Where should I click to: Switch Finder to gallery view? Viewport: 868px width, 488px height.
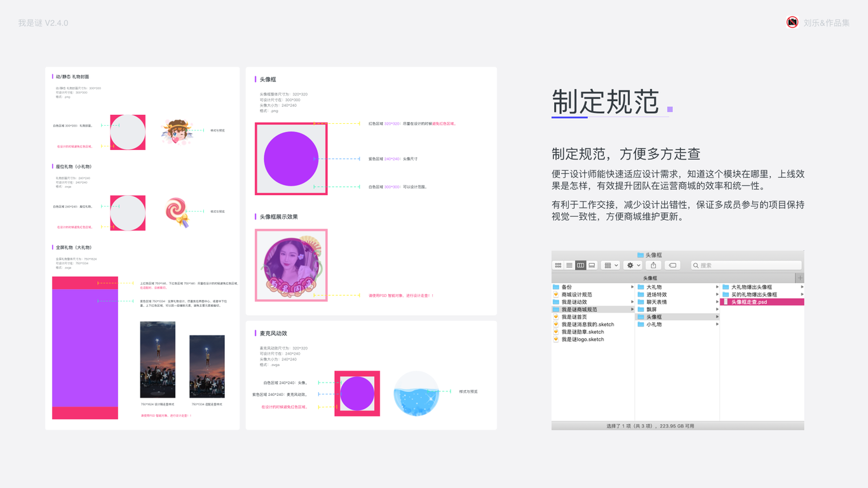pos(592,265)
